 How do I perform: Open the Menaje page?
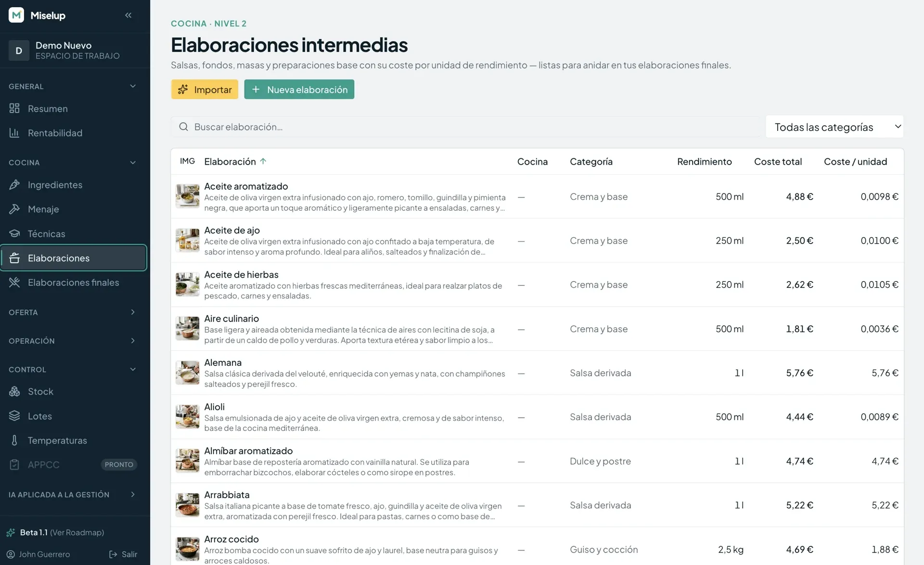coord(74,209)
